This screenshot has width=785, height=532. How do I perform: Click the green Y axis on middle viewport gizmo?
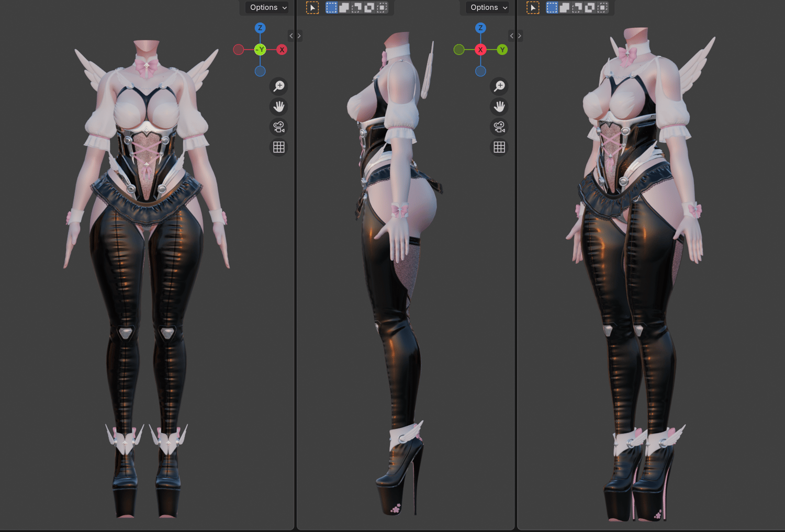(x=502, y=50)
